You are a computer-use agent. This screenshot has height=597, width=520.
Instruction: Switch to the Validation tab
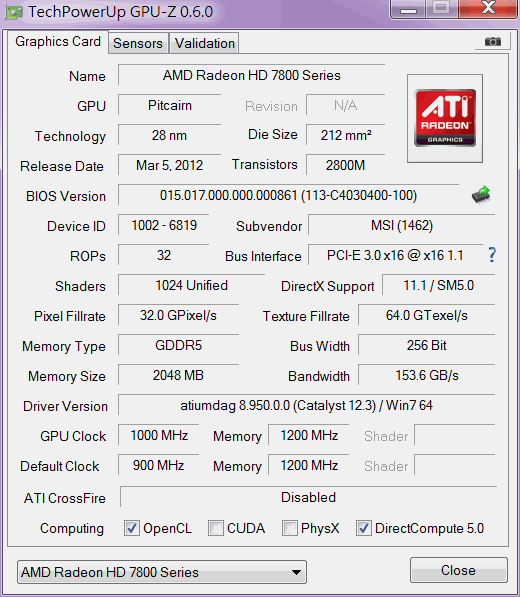204,43
